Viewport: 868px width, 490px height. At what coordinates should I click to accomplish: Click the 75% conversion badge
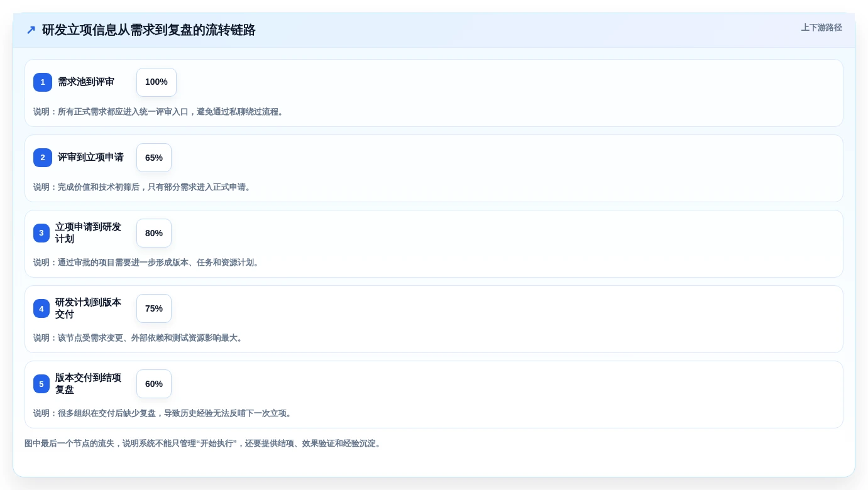click(x=154, y=308)
